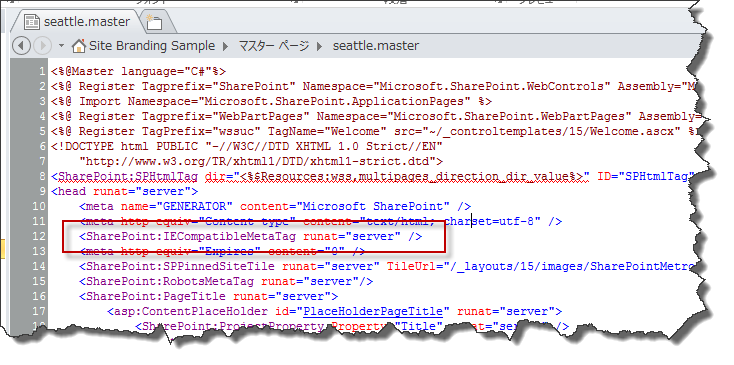Click line 1 Master language directive
734x365 pixels.
click(x=139, y=72)
